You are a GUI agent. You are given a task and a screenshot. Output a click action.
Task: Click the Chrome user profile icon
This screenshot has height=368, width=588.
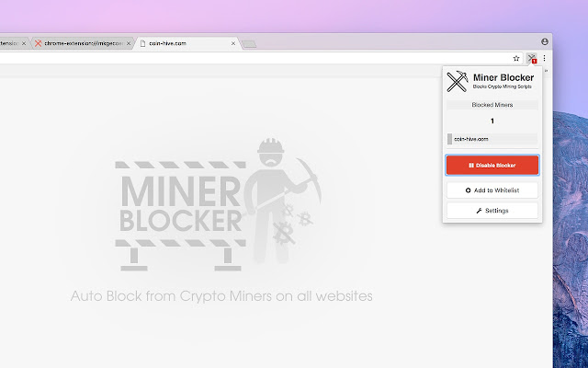(x=545, y=41)
